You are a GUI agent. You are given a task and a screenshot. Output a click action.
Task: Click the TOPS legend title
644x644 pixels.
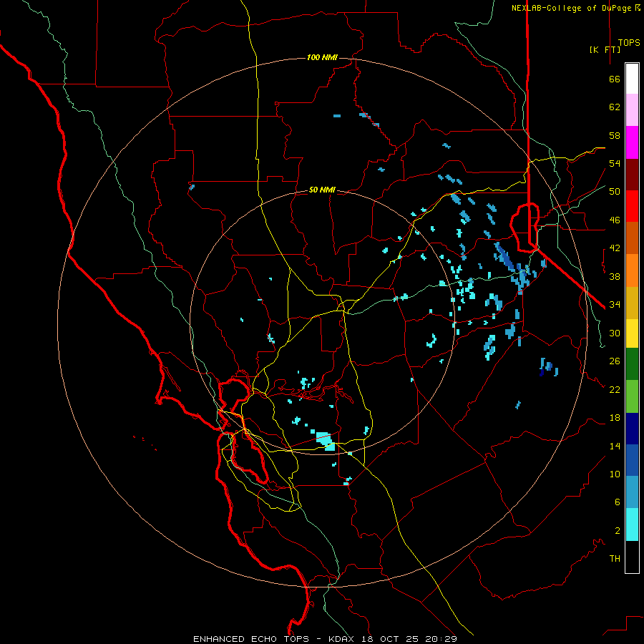point(629,43)
